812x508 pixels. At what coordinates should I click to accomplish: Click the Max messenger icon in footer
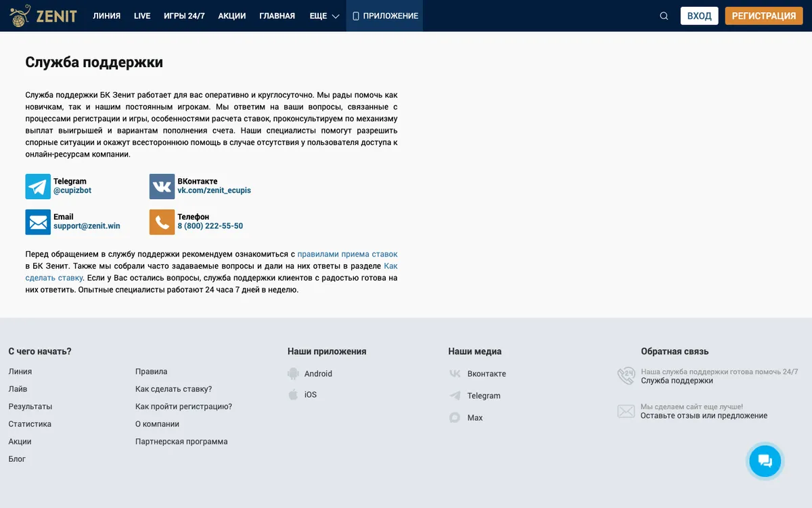point(455,418)
